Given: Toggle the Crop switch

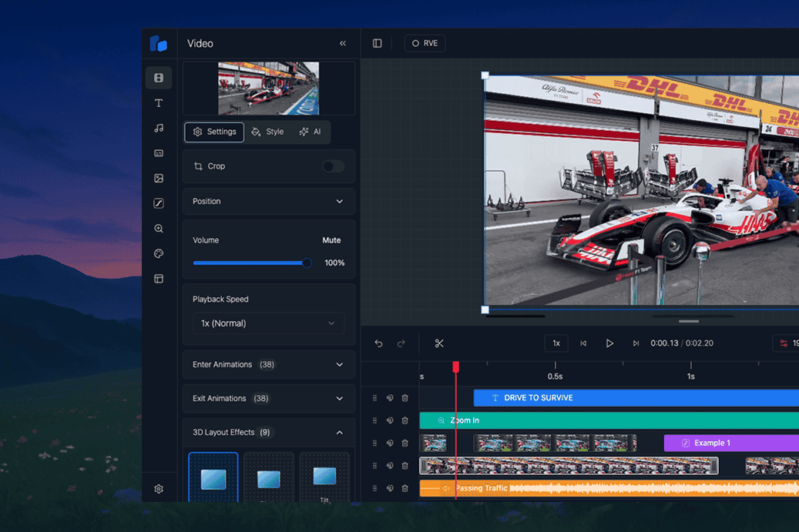Looking at the screenshot, I should pyautogui.click(x=334, y=166).
